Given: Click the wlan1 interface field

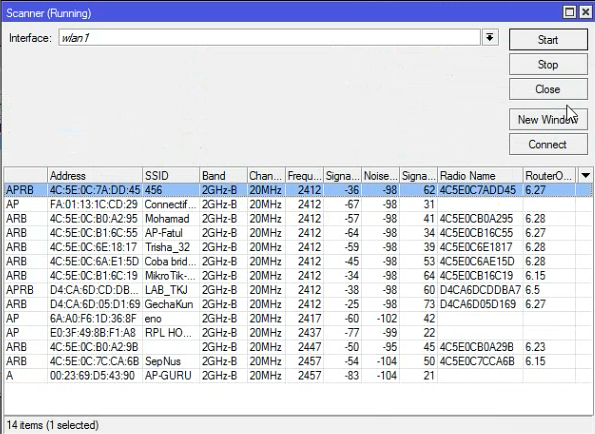Looking at the screenshot, I should point(269,38).
